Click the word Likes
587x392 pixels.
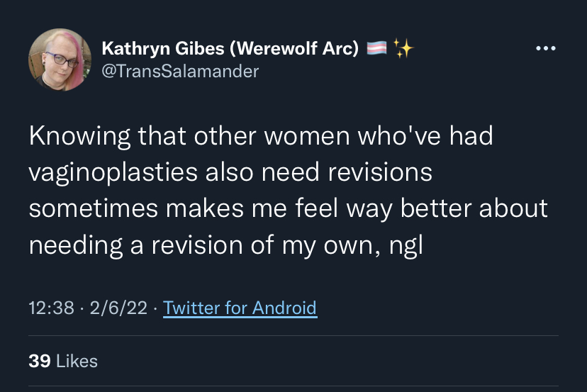(x=77, y=361)
